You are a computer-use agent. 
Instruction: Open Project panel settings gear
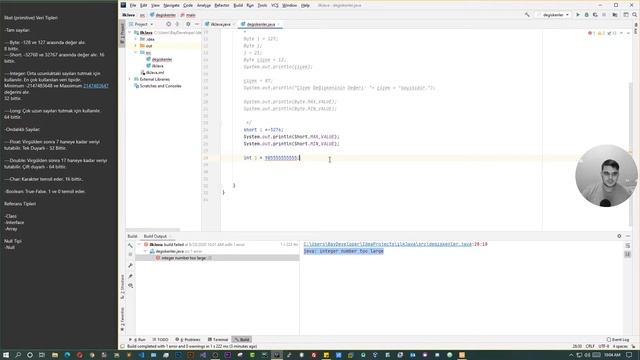[x=188, y=24]
